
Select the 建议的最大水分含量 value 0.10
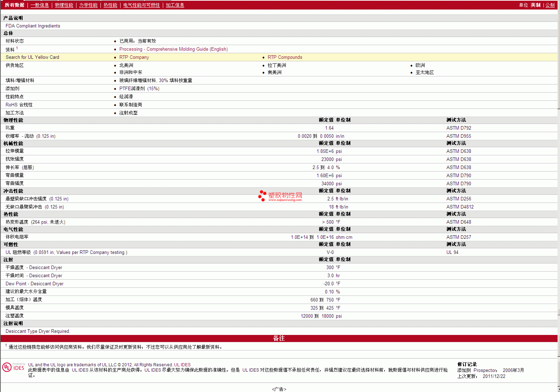(x=329, y=292)
